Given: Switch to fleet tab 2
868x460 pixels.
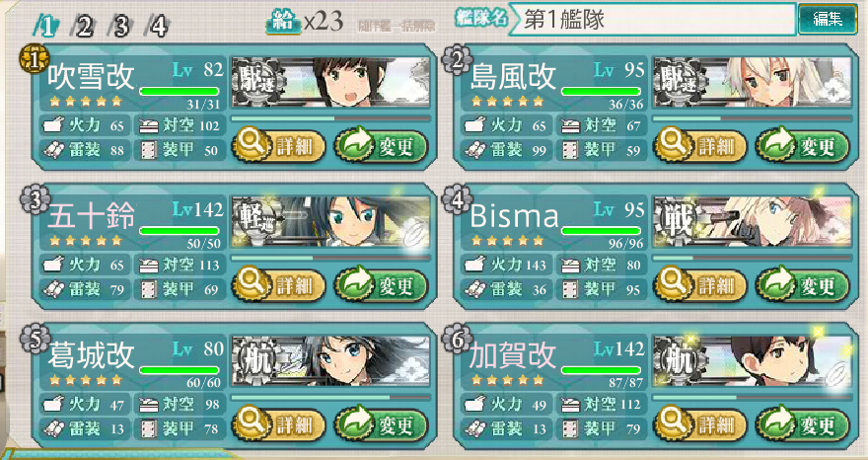Looking at the screenshot, I should [x=83, y=26].
